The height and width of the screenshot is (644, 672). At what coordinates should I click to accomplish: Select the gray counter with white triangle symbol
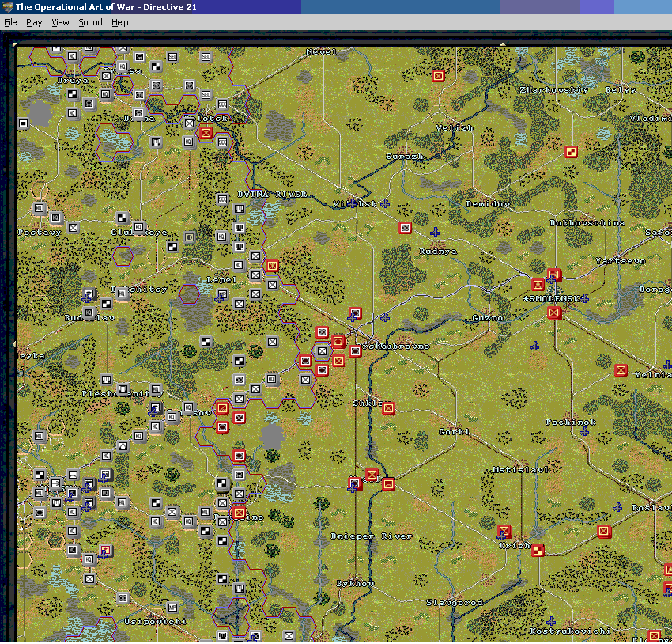point(123,446)
